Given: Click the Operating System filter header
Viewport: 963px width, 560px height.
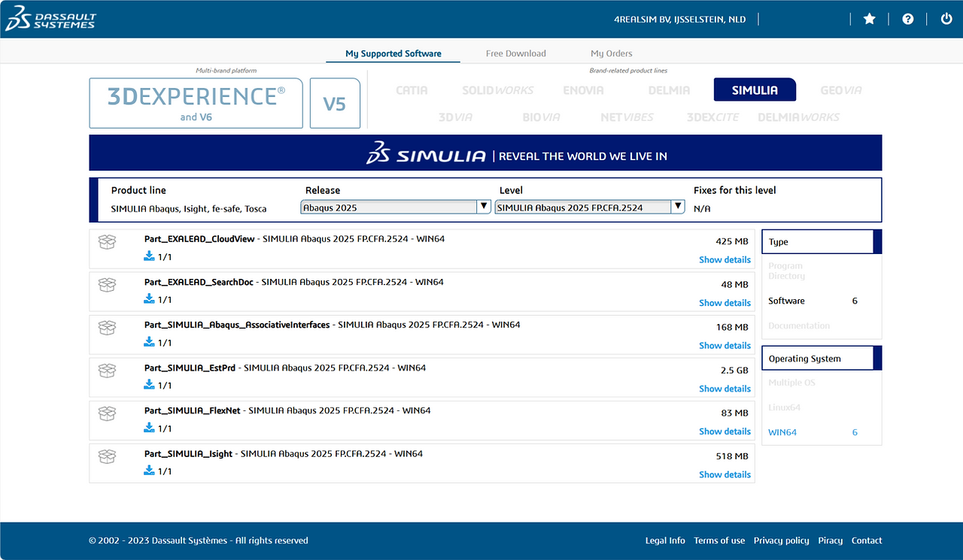Looking at the screenshot, I should pyautogui.click(x=822, y=359).
